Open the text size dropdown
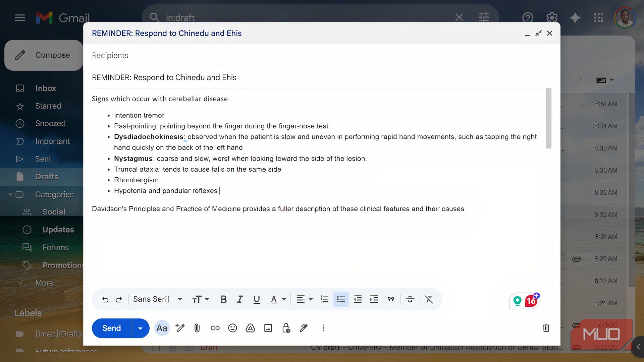The image size is (644, 362). coord(201,299)
